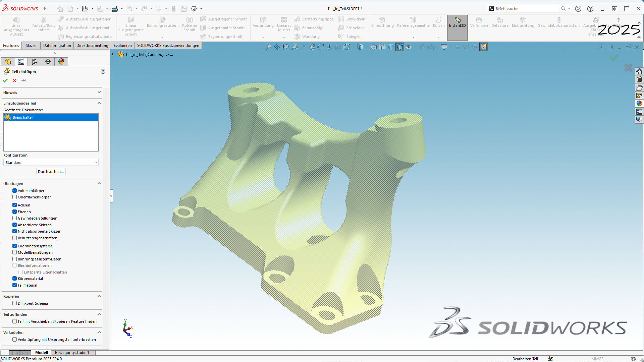Image resolution: width=644 pixels, height=362 pixels.
Task: Switch to the Evaluieren ribbon tab
Action: click(122, 46)
